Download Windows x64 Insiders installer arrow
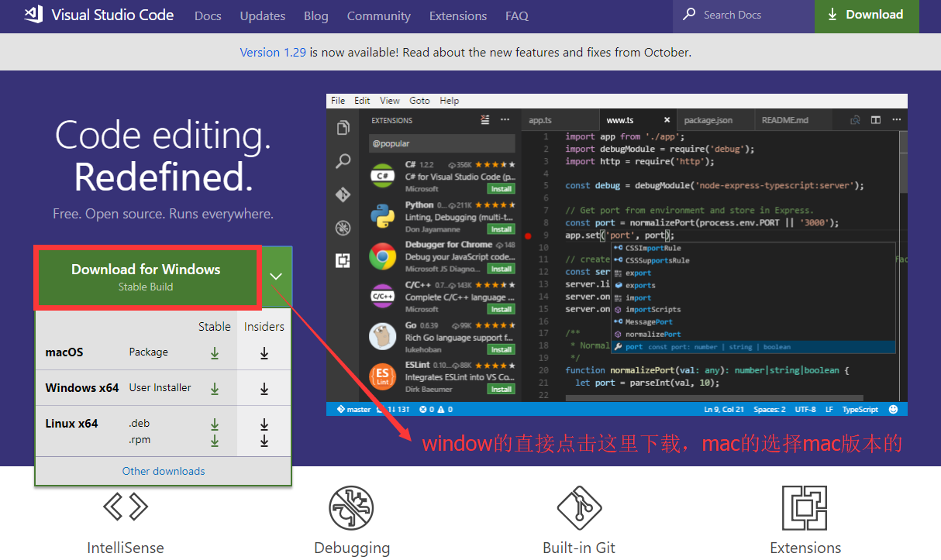 pos(264,388)
